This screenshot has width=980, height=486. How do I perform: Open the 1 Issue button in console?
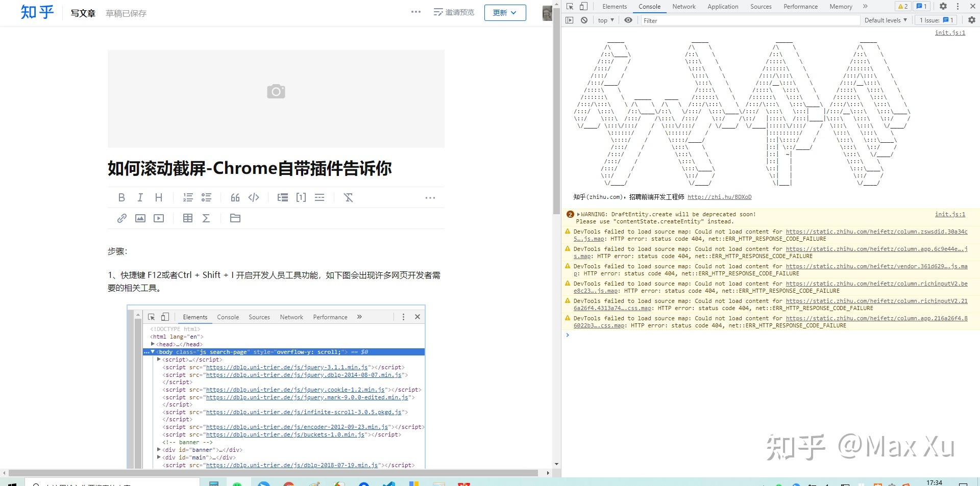937,20
